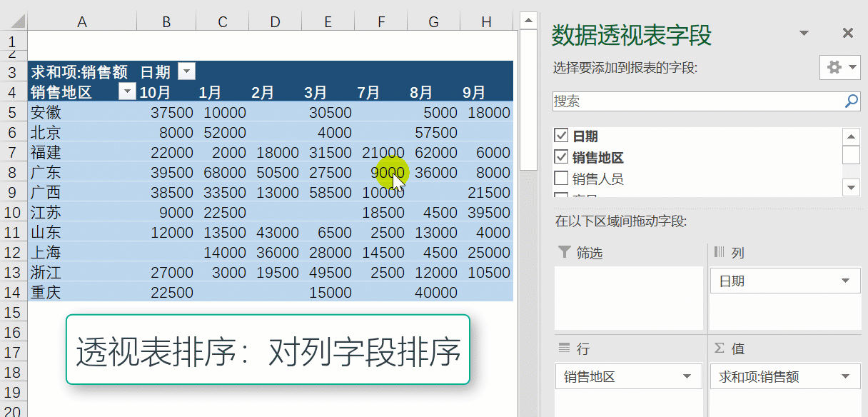Open the 销售地区 row filter dropdown
The image size is (868, 417).
tap(127, 91)
